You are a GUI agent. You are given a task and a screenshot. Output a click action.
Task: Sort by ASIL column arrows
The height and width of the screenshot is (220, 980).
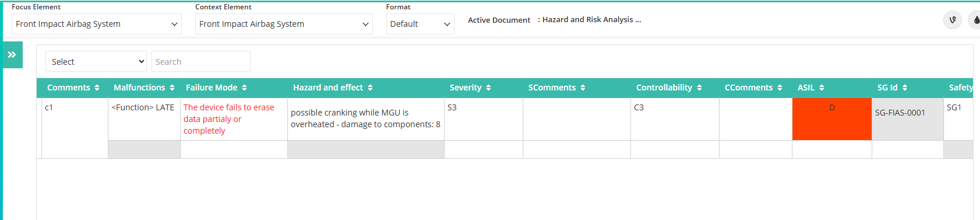click(x=822, y=88)
